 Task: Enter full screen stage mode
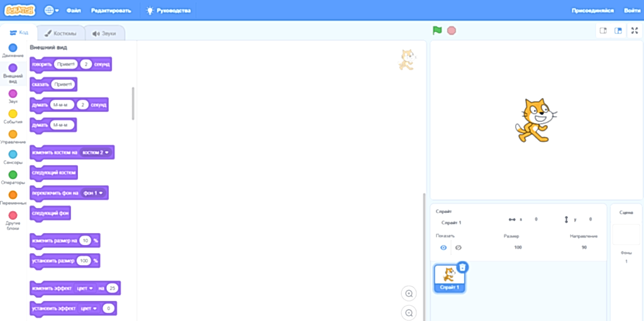633,30
